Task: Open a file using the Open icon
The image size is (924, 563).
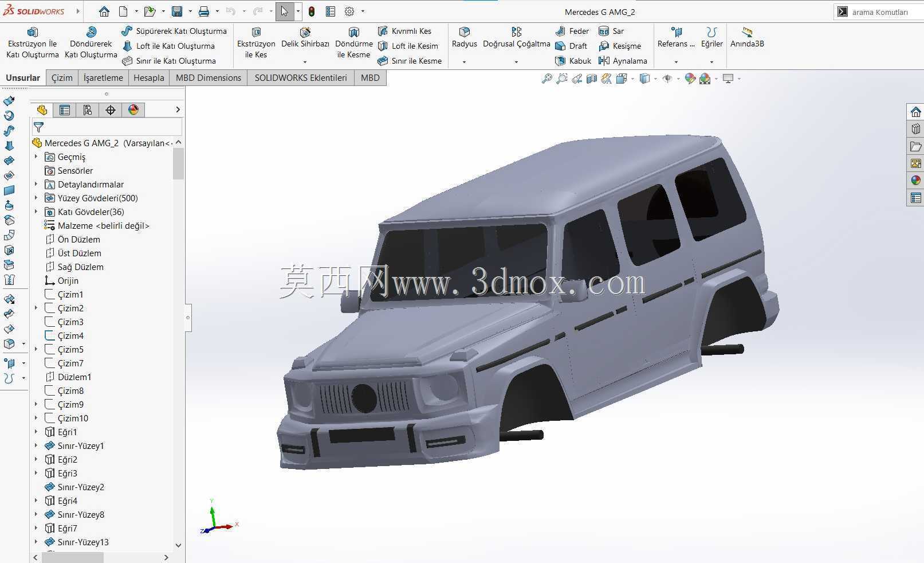Action: (150, 11)
